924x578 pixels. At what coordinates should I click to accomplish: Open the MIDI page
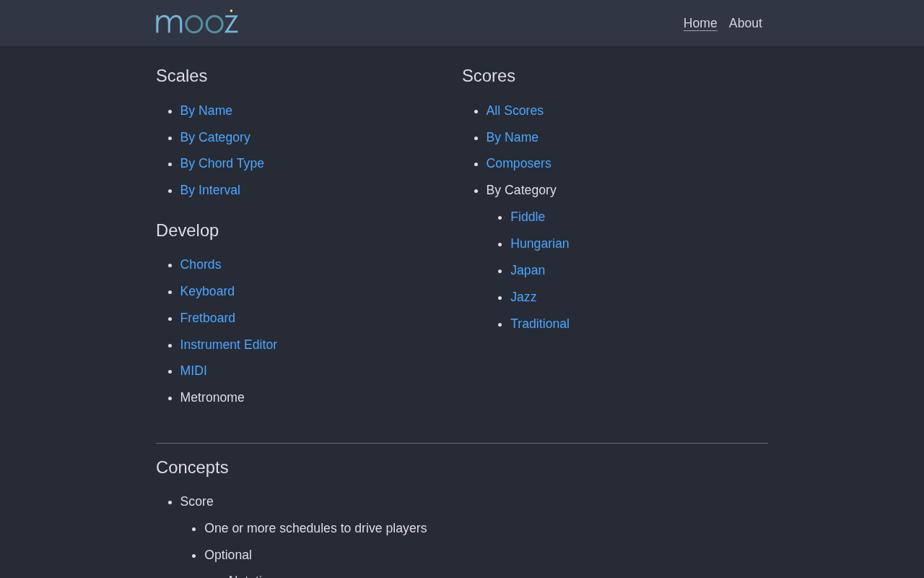click(193, 371)
